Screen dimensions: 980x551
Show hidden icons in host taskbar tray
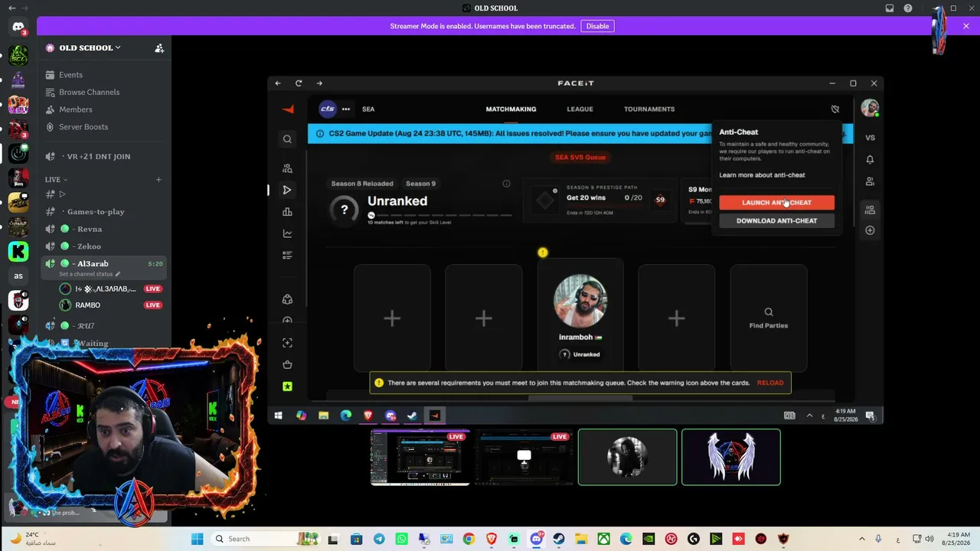[x=862, y=539]
